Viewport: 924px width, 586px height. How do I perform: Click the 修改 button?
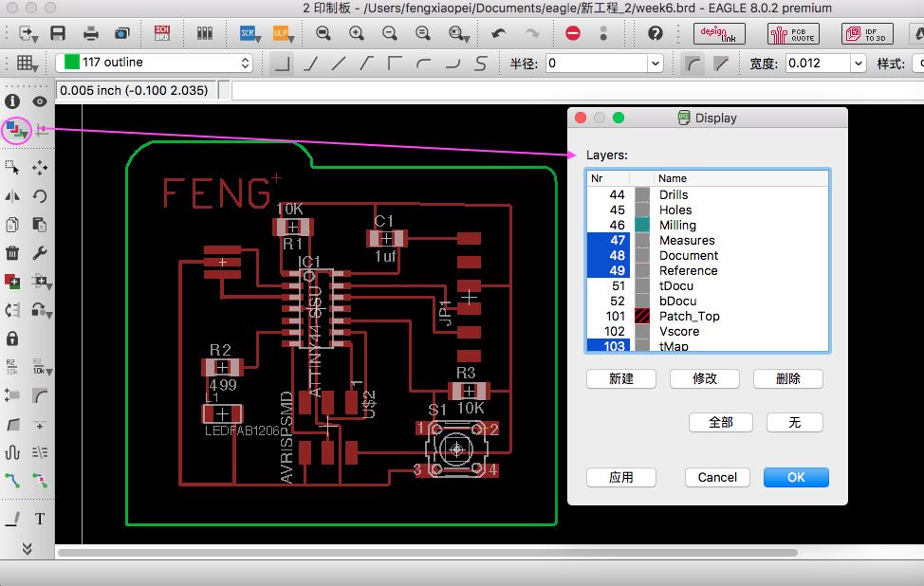[x=704, y=378]
